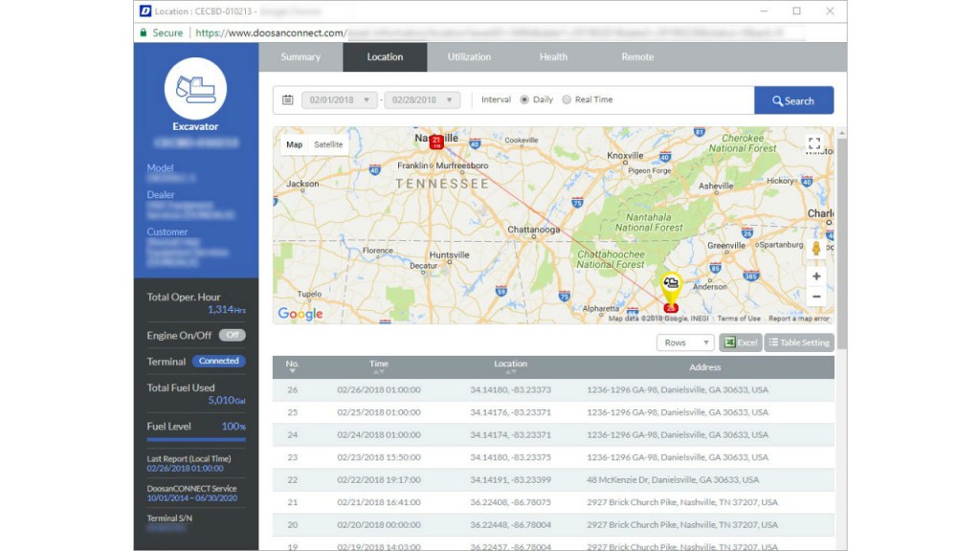Image resolution: width=980 pixels, height=551 pixels.
Task: Click the Excavator label under avatar
Action: (x=195, y=126)
